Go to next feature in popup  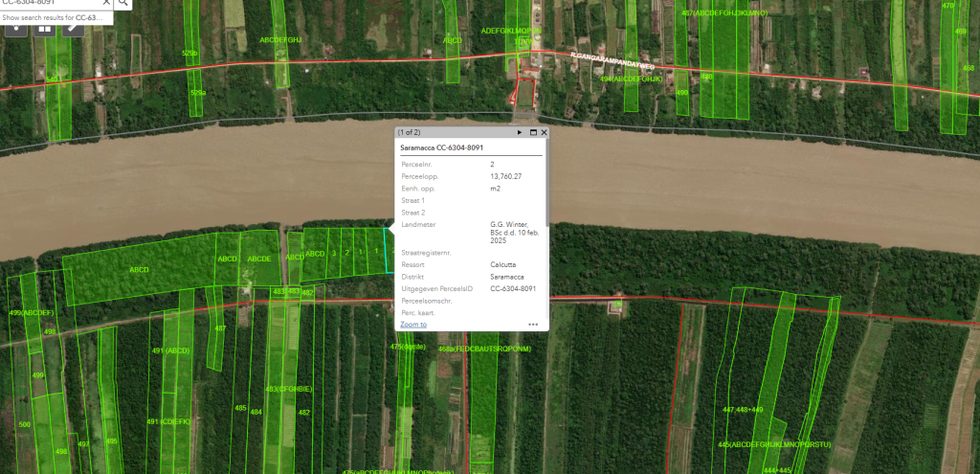click(520, 132)
